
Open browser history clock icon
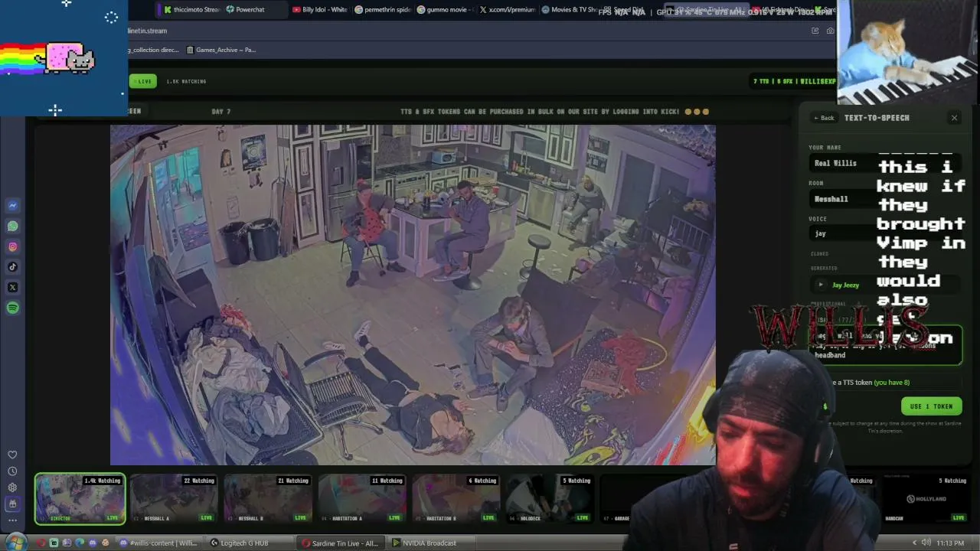12,471
